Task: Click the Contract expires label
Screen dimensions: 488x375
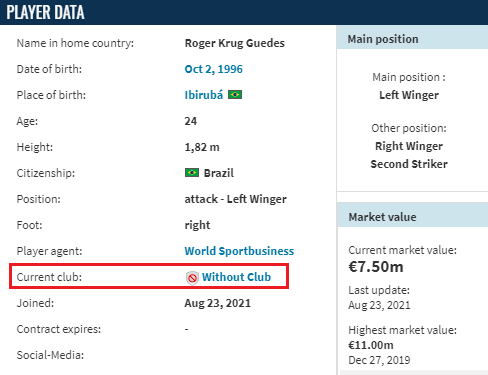Action: coord(59,329)
